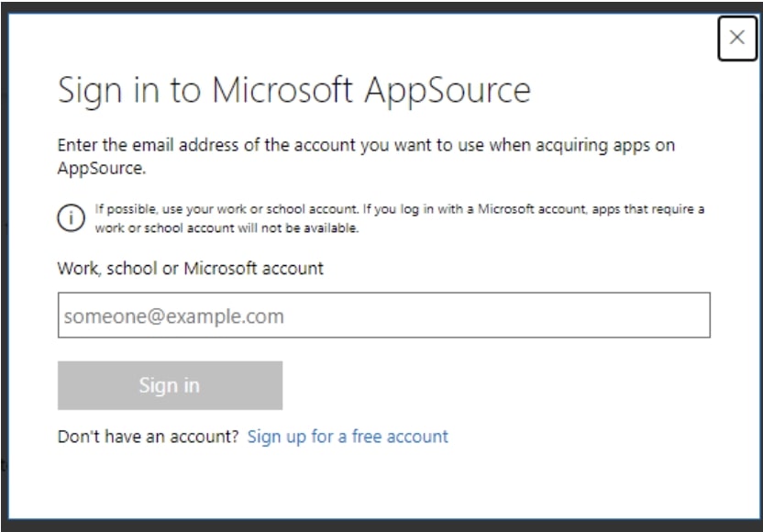The height and width of the screenshot is (532, 763).
Task: Click AppSource. ending the instruction paragraph
Action: 101,169
